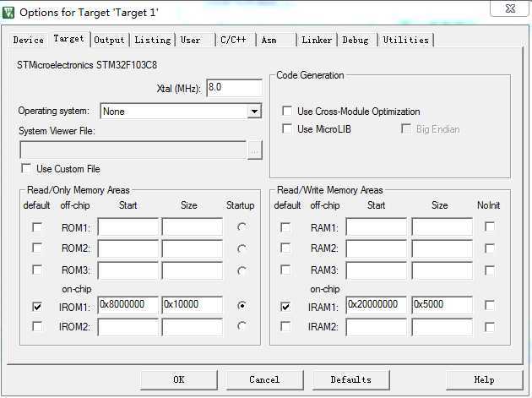Screen dimensions: 532x398
Task: Go to the Listing tab
Action: tap(153, 40)
